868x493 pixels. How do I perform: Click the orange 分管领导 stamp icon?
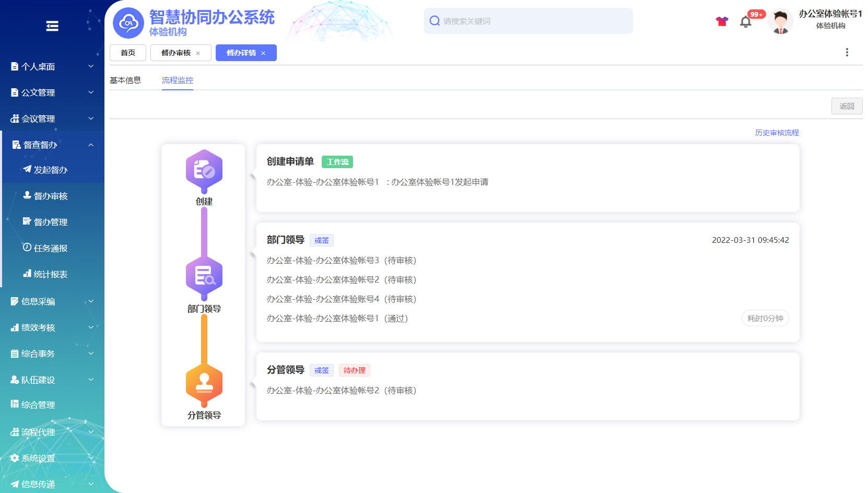tap(204, 384)
